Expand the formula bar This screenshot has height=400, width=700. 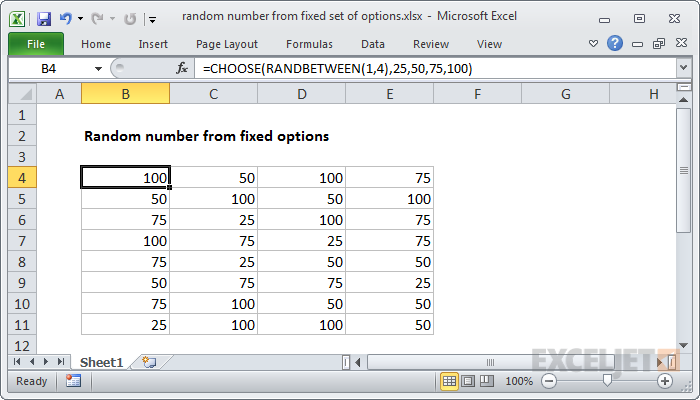pos(683,68)
